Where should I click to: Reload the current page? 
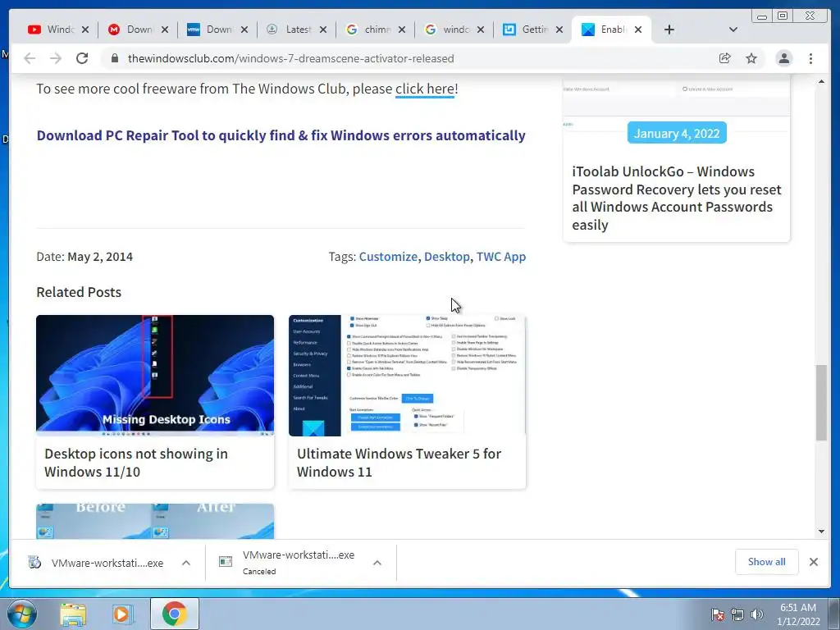pyautogui.click(x=82, y=58)
